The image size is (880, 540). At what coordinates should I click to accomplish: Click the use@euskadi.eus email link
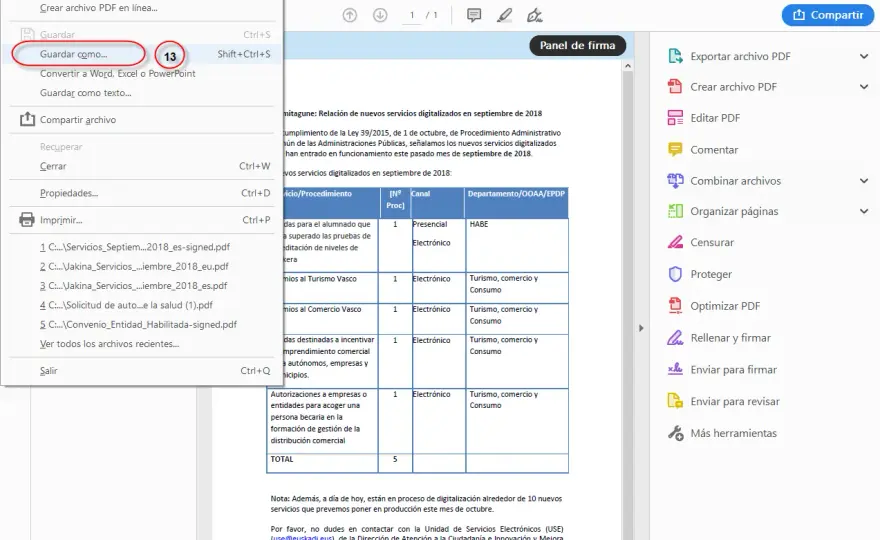coord(302,537)
